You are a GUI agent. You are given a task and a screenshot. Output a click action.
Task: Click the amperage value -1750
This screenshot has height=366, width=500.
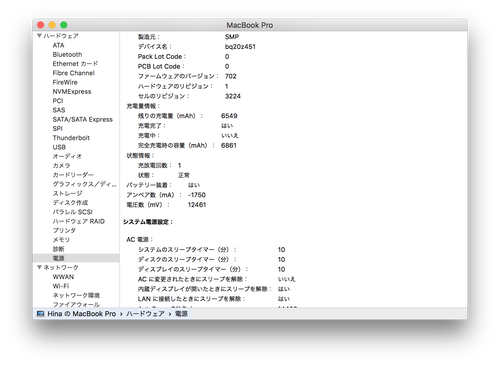pos(197,195)
